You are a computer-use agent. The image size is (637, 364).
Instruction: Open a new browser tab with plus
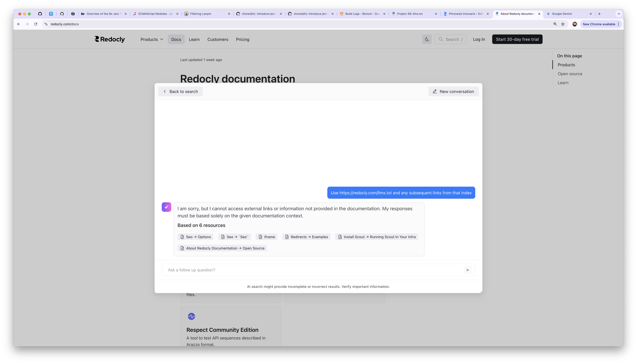pos(599,14)
